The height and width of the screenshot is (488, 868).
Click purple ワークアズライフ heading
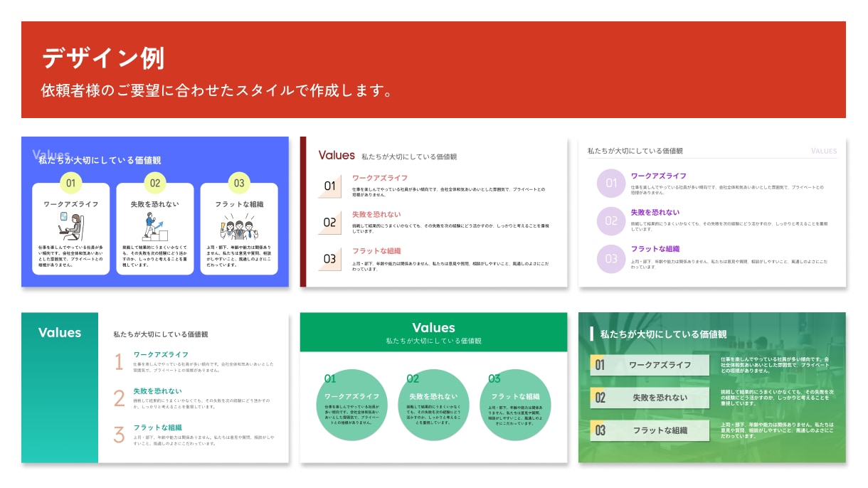click(x=659, y=176)
